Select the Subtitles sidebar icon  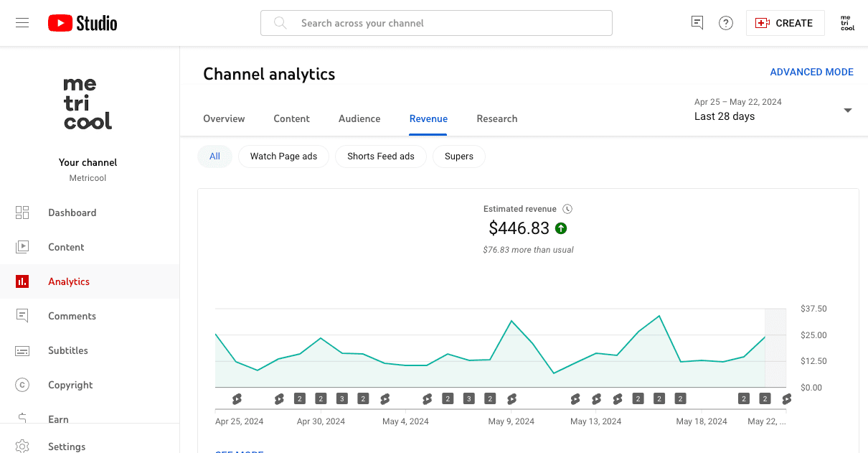pyautogui.click(x=22, y=350)
